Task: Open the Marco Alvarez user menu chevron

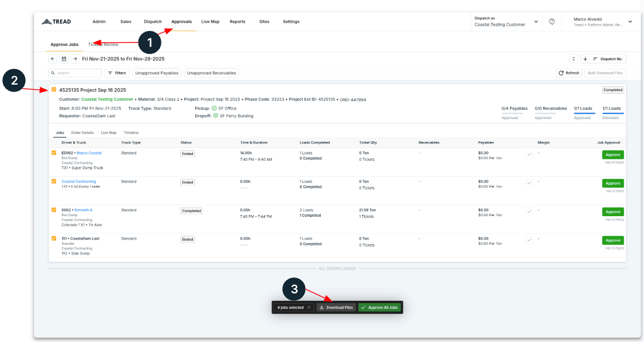Action: click(x=630, y=22)
